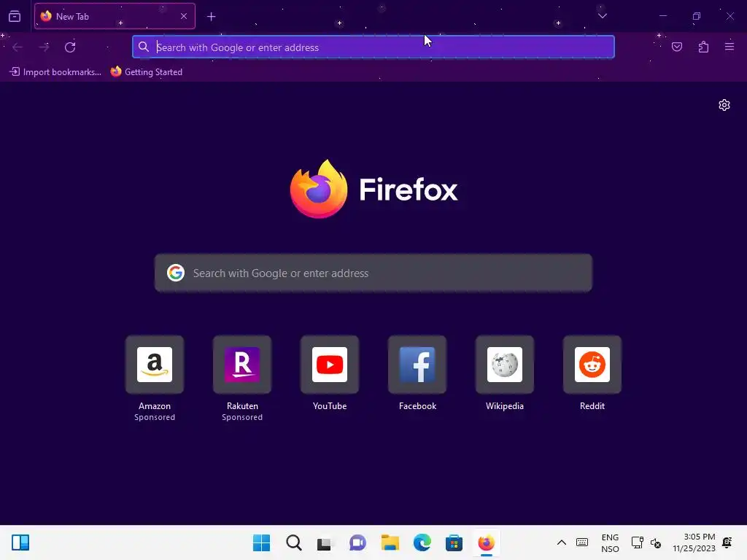
Task: Select the New Tab tab
Action: point(115,16)
